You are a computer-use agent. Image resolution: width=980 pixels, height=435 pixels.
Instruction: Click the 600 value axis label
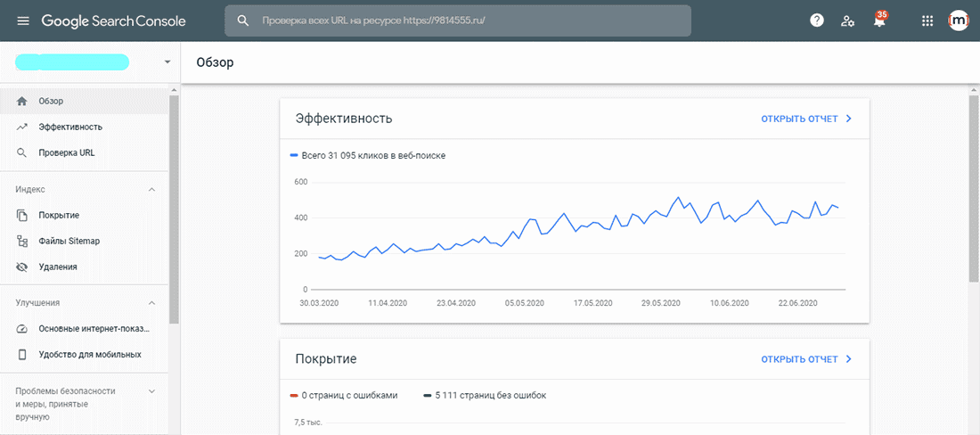pyautogui.click(x=301, y=183)
